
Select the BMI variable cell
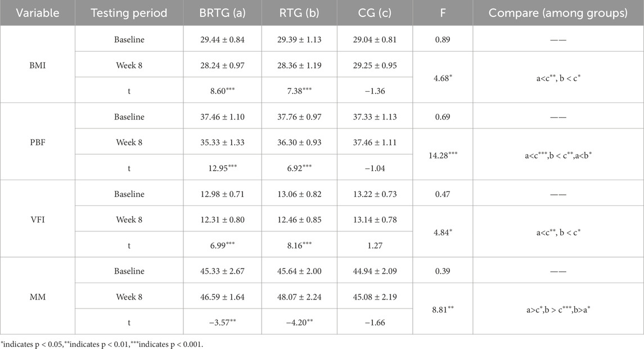(x=38, y=64)
